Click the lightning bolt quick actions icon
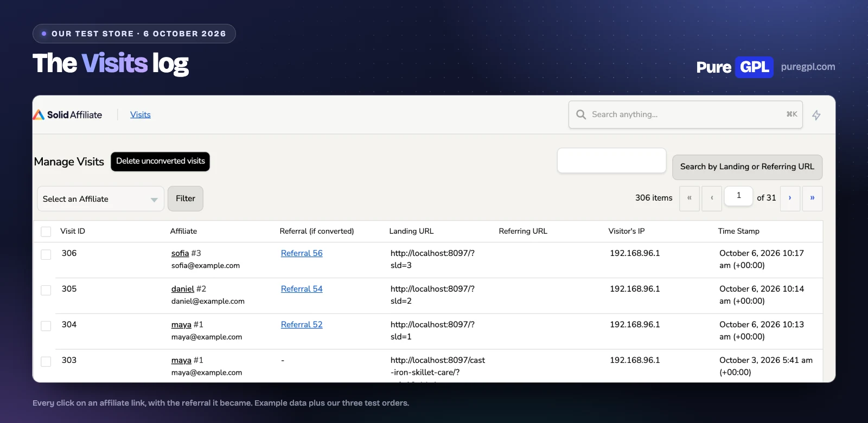The image size is (868, 423). tap(816, 115)
